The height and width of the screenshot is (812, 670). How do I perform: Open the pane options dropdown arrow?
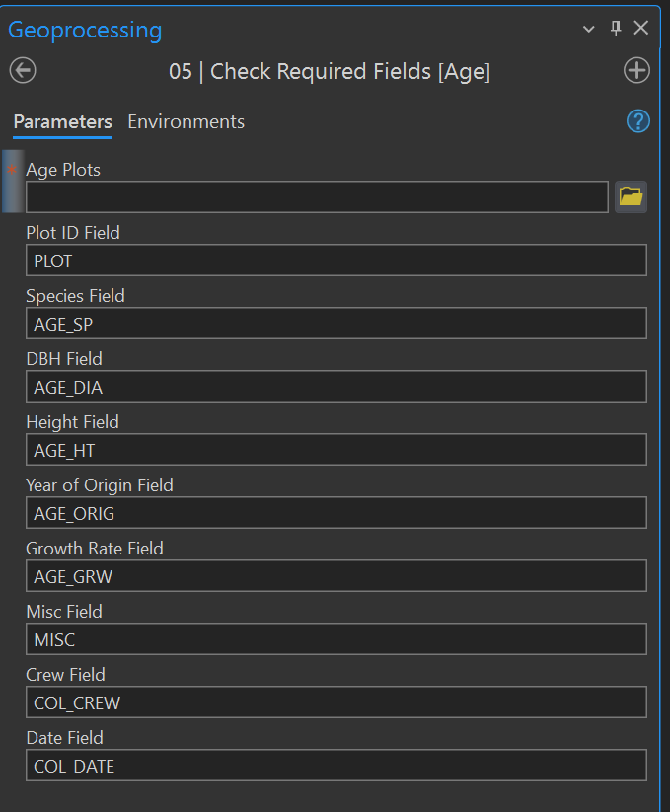pyautogui.click(x=589, y=30)
